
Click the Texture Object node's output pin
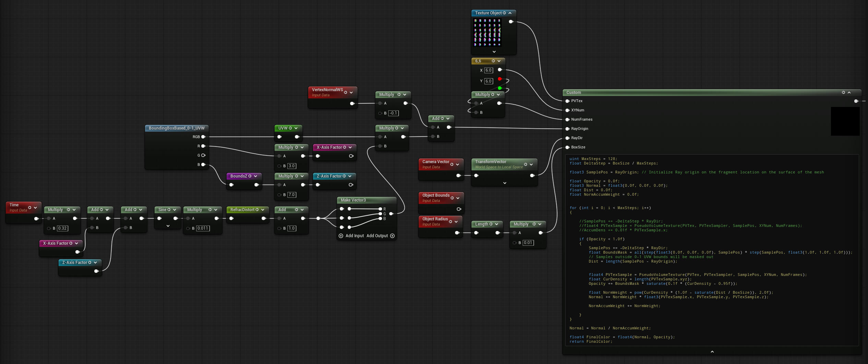pos(511,22)
